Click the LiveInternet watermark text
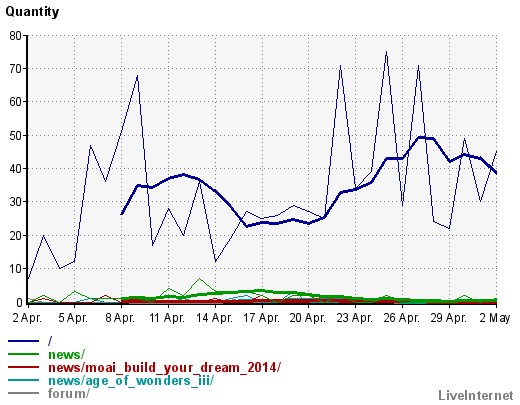The height and width of the screenshot is (405, 520). click(x=476, y=395)
